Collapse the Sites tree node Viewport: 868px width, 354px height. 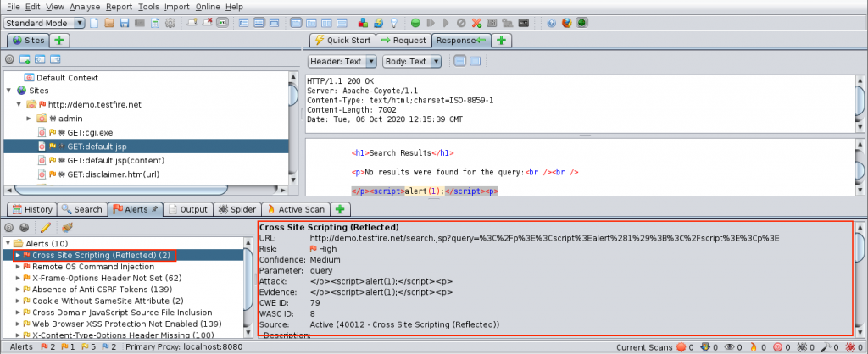[8, 91]
